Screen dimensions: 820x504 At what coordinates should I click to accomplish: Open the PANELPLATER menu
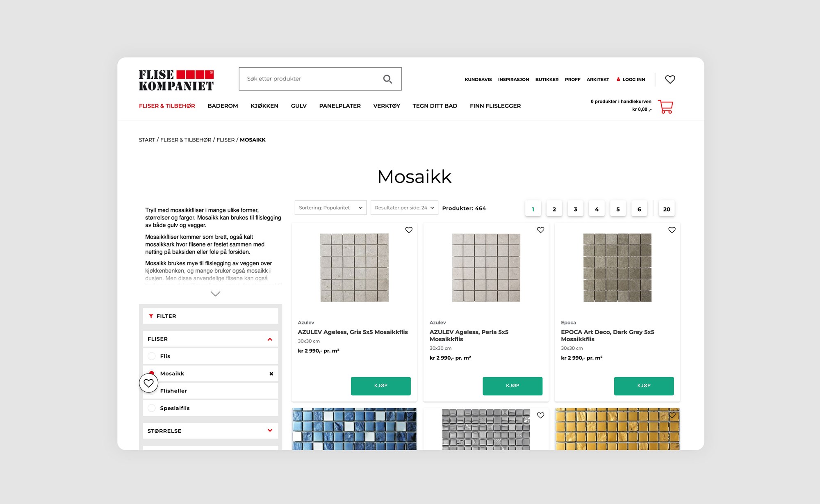coord(340,106)
